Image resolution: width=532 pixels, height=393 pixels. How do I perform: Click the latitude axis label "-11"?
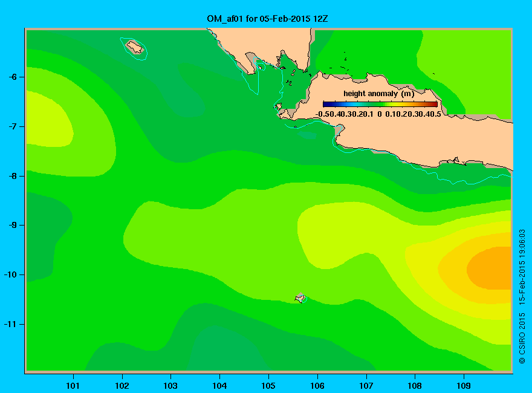(x=10, y=324)
